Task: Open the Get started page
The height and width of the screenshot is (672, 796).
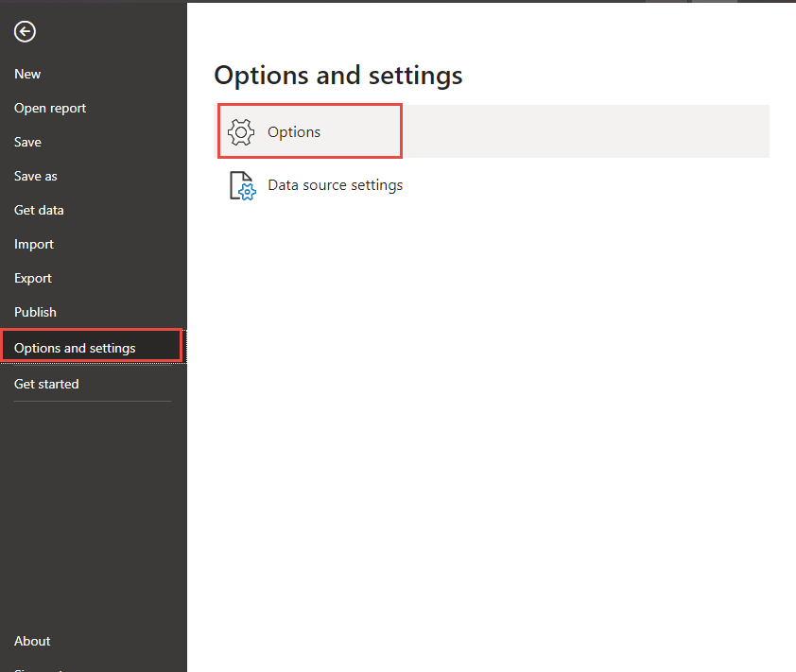Action: (46, 384)
